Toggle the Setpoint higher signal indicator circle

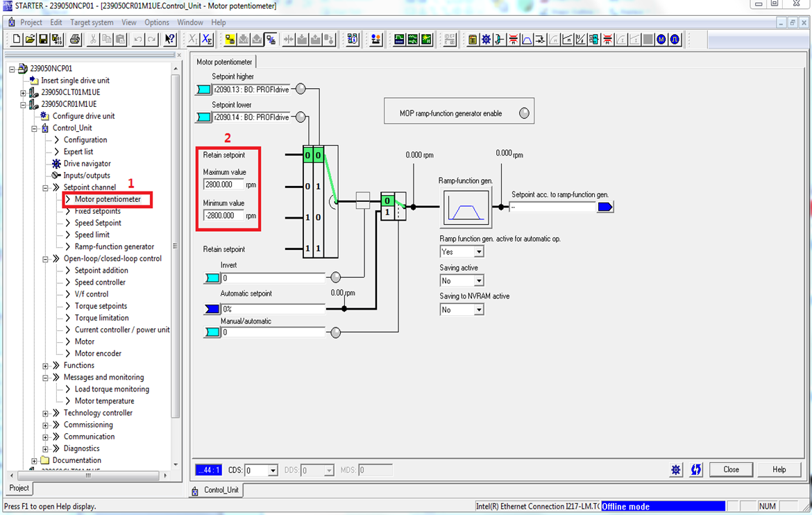click(301, 89)
